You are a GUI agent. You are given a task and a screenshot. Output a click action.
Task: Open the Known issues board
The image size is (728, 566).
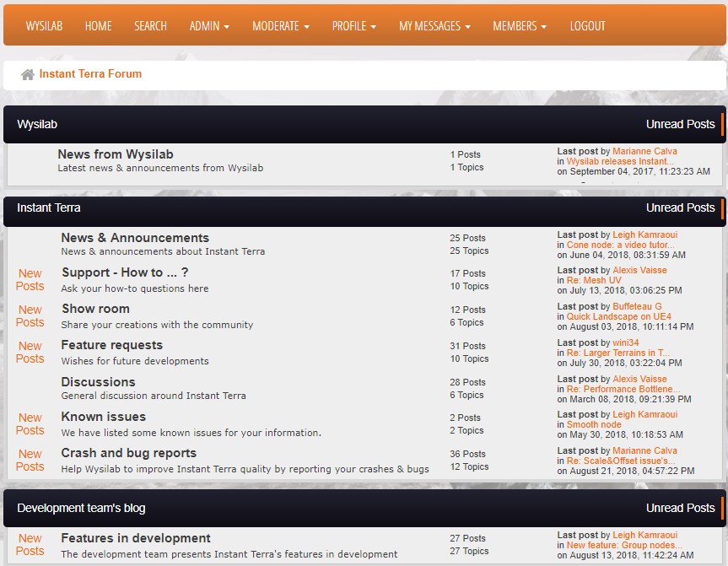tap(104, 417)
